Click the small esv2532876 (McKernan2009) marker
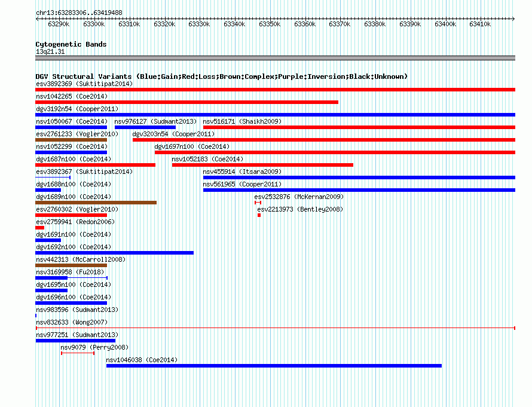532x407 pixels. pos(258,203)
